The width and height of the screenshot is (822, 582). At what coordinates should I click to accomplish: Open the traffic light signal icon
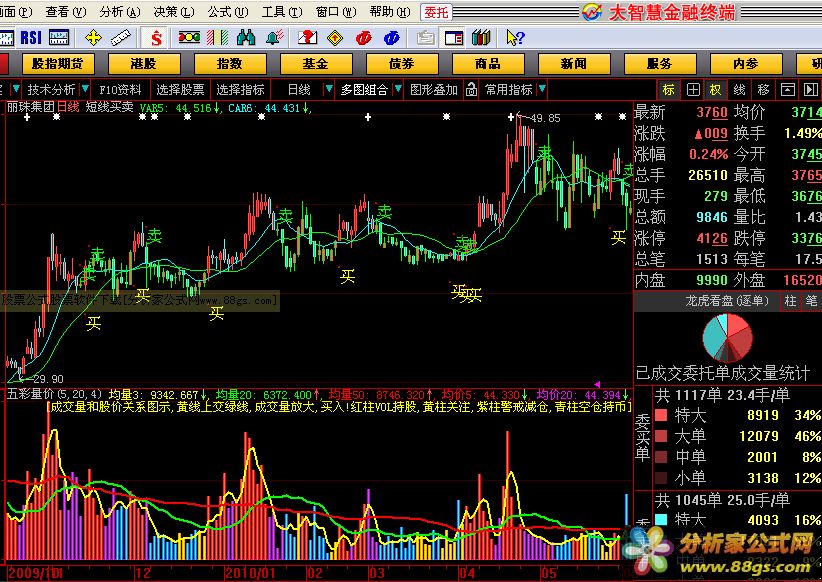pyautogui.click(x=189, y=37)
